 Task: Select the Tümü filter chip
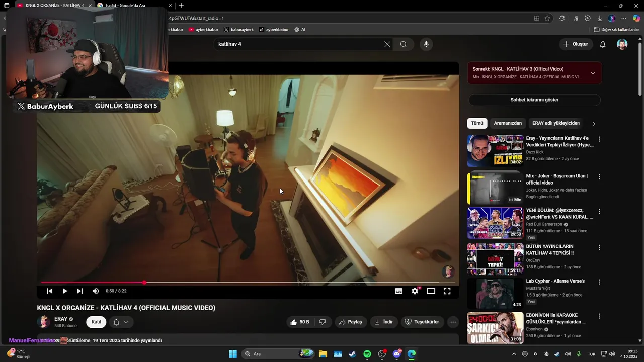(477, 123)
